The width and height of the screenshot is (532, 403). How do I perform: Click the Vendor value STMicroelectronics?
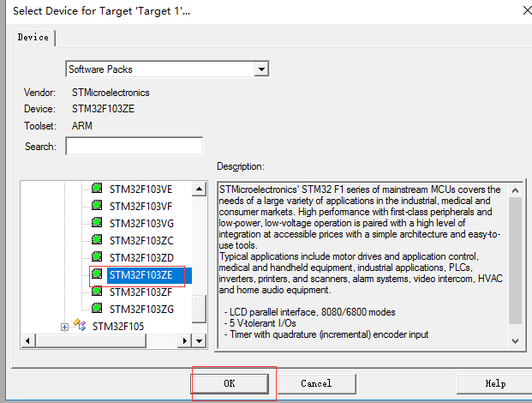tap(111, 93)
